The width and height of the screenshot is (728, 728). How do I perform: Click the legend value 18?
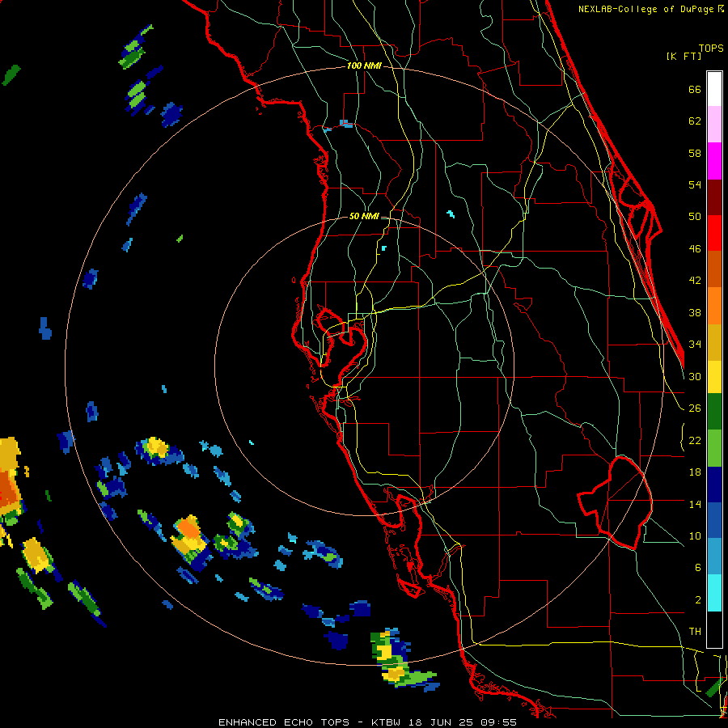pyautogui.click(x=695, y=472)
